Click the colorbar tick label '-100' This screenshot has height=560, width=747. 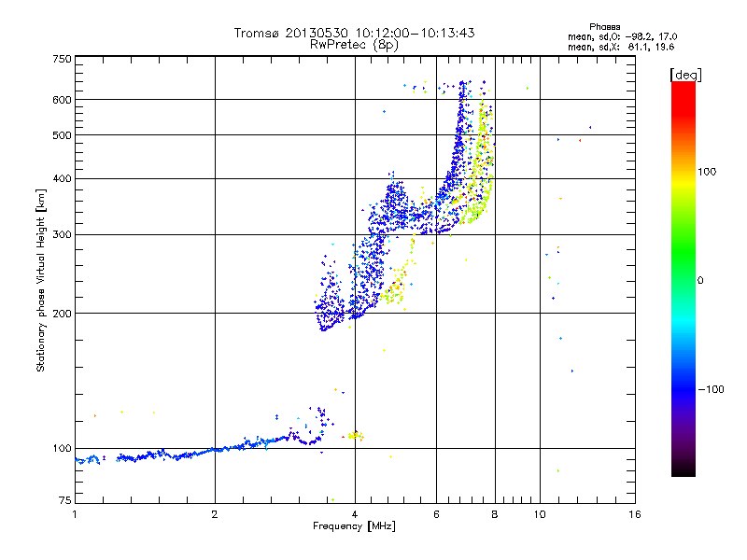pyautogui.click(x=711, y=389)
